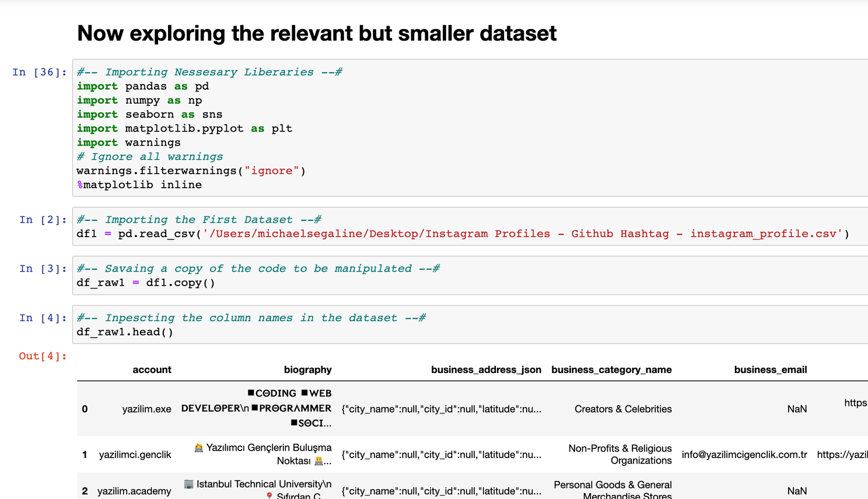Click the 'business_category_name' column header
The width and height of the screenshot is (868, 499).
(611, 370)
